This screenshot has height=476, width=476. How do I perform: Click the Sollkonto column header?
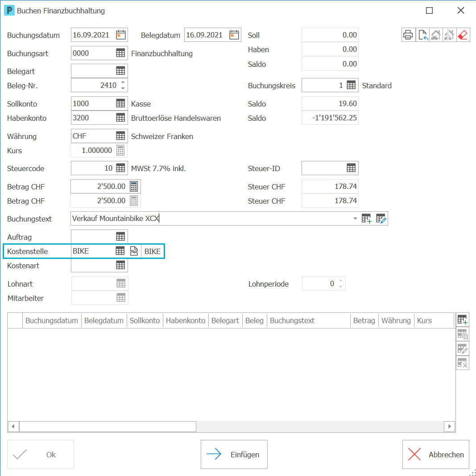tap(145, 320)
